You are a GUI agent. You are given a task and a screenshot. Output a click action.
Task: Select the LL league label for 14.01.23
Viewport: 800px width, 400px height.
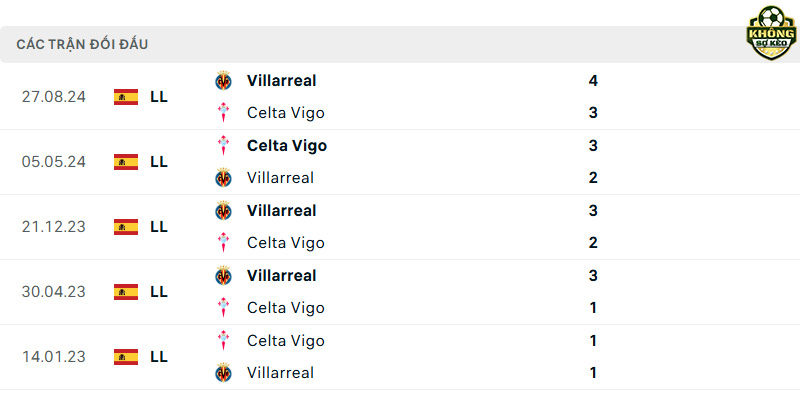click(x=159, y=357)
